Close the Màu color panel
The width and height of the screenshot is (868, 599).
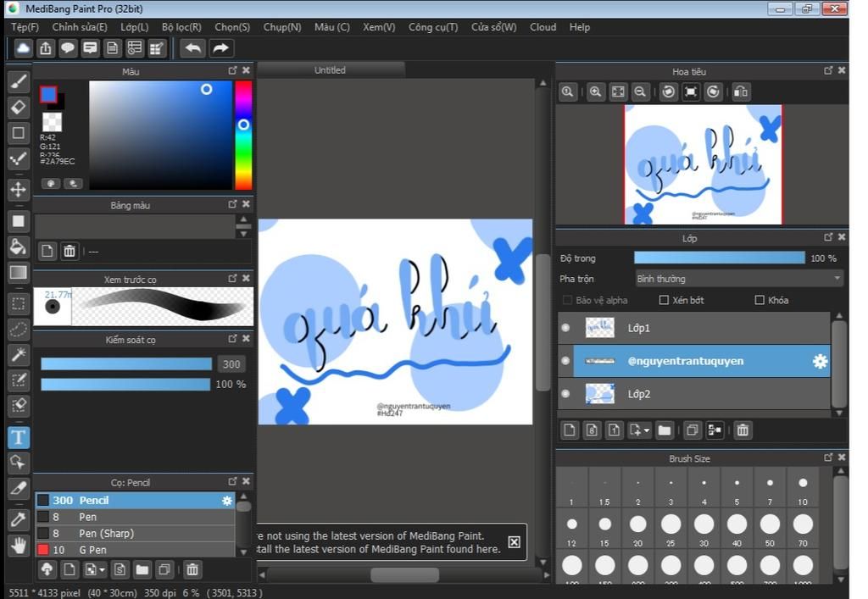tap(247, 70)
